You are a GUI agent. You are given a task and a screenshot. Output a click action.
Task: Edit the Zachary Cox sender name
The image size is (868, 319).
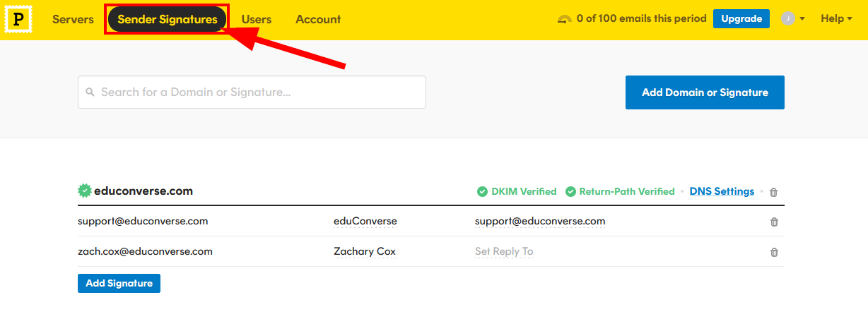[x=365, y=251]
